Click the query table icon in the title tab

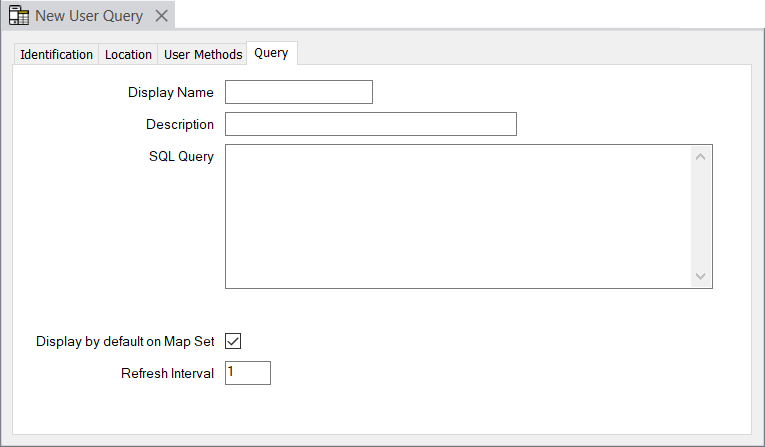(x=18, y=16)
